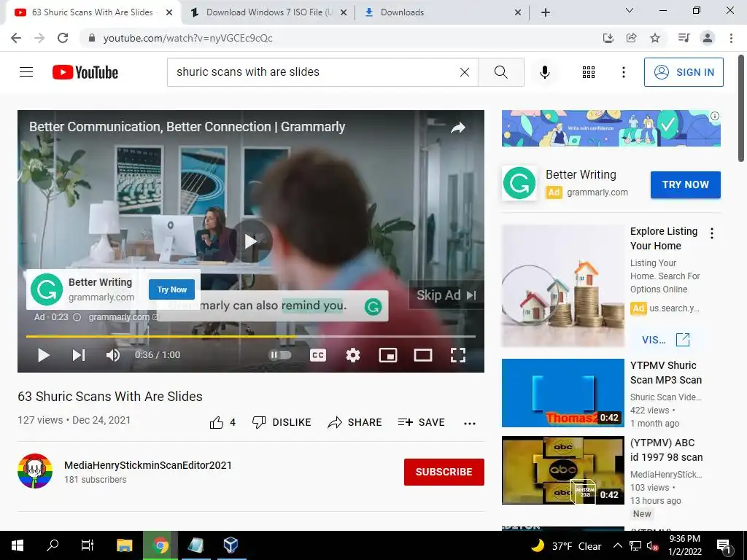
Task: Seek on the yellow ad progress bar
Action: (251, 336)
